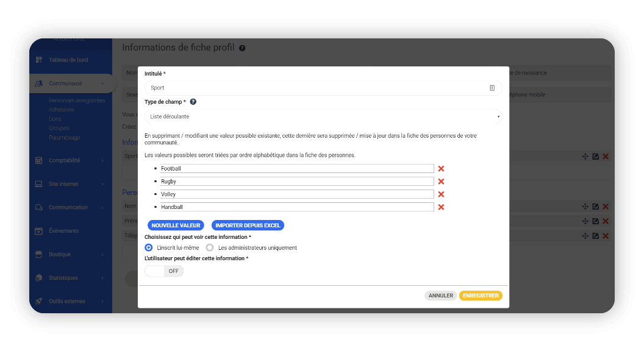The height and width of the screenshot is (351, 644).
Task: Click the ANNULER button
Action: 441,296
